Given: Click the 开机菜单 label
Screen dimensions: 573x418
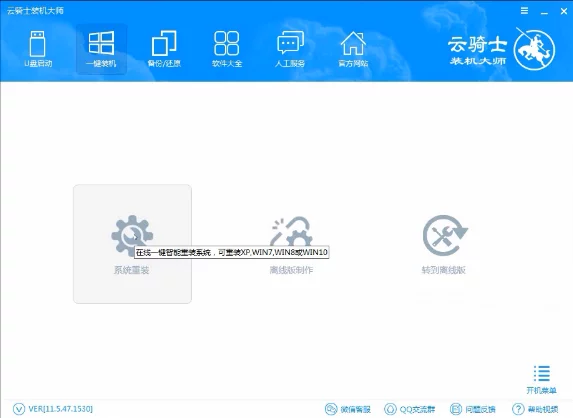Looking at the screenshot, I should click(x=542, y=391).
